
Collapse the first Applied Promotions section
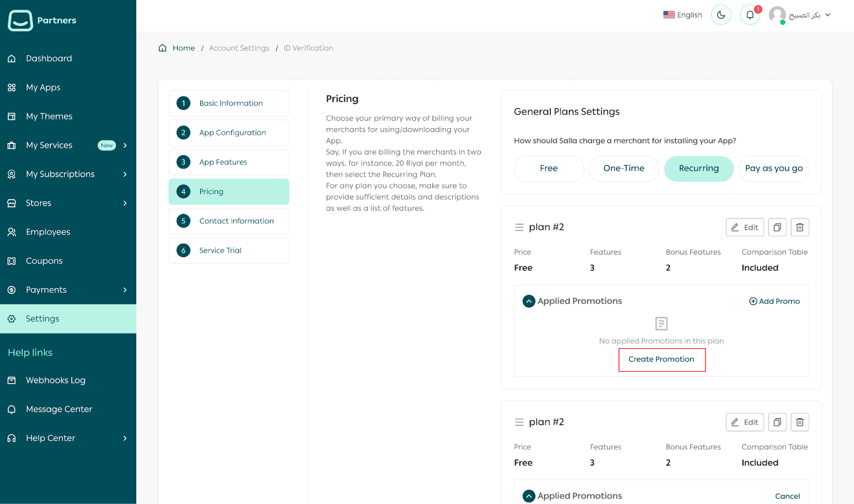(x=528, y=301)
